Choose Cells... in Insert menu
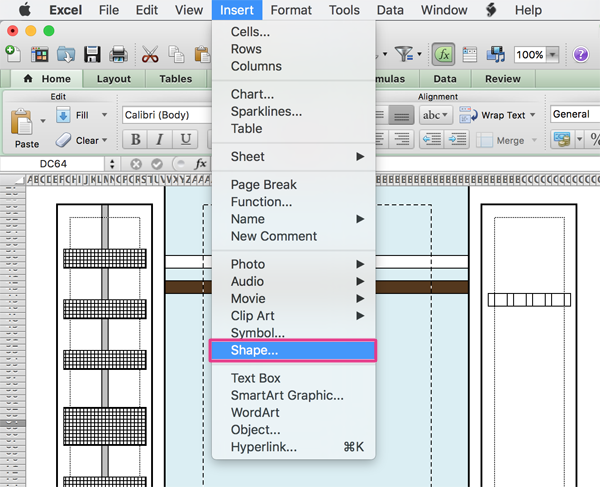The width and height of the screenshot is (600, 487). coord(293,32)
